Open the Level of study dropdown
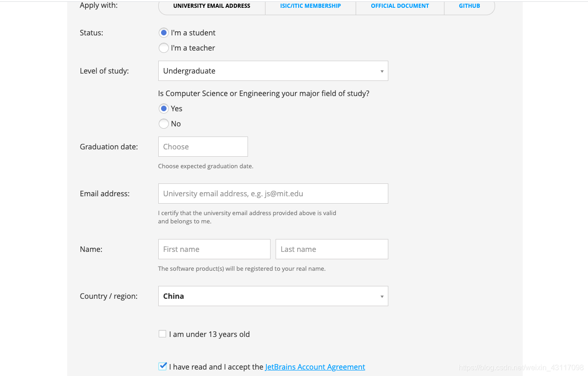Viewport: 588px width, 376px height. pyautogui.click(x=273, y=71)
